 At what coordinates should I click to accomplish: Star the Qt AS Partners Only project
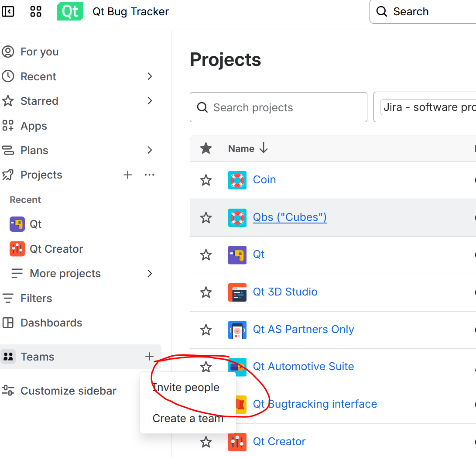206,330
